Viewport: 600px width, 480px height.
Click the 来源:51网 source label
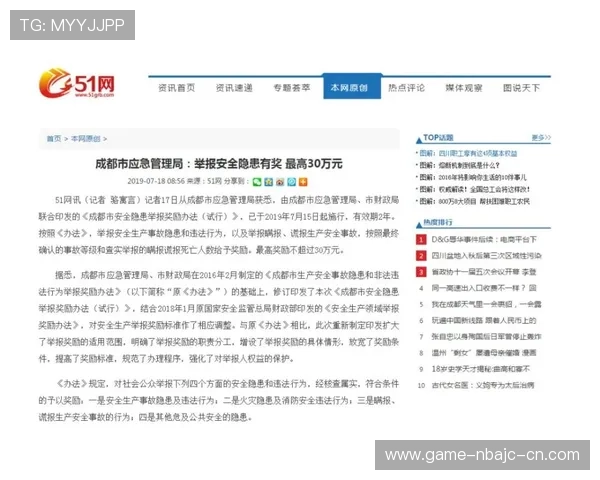(x=204, y=181)
